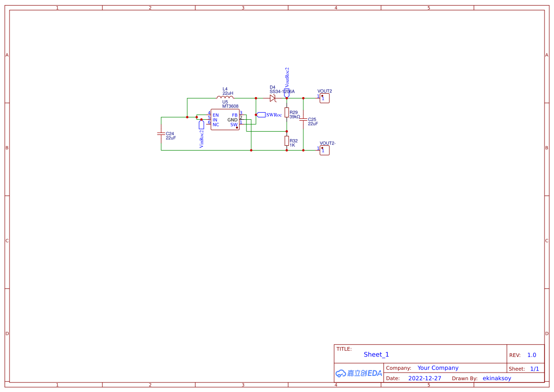Viewport: 554px width, 392px height.
Task: Click the SWRoc net label
Action: [x=262, y=114]
